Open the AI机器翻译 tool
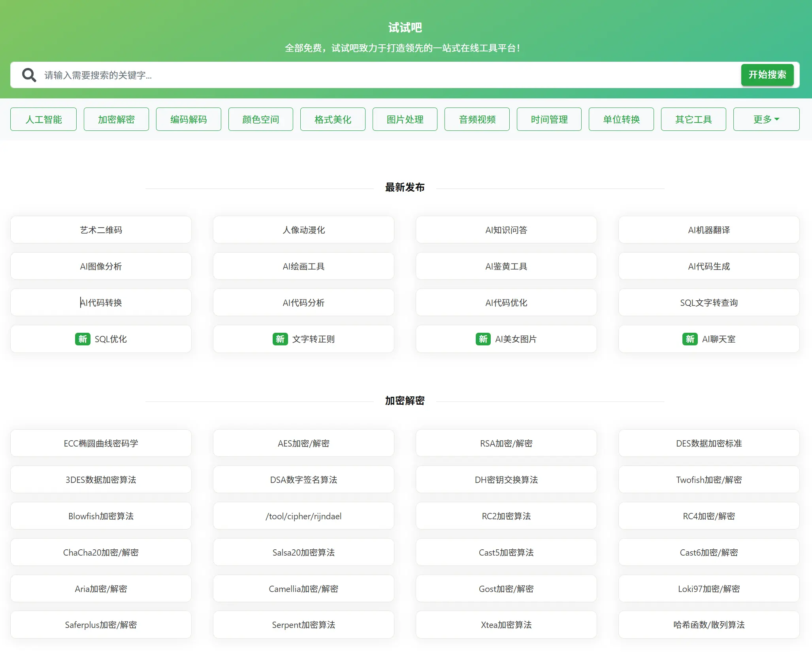Image resolution: width=812 pixels, height=656 pixels. pyautogui.click(x=708, y=230)
